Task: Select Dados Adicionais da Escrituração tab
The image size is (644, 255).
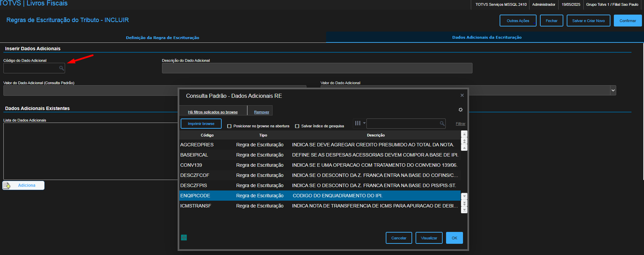Action: [x=487, y=37]
